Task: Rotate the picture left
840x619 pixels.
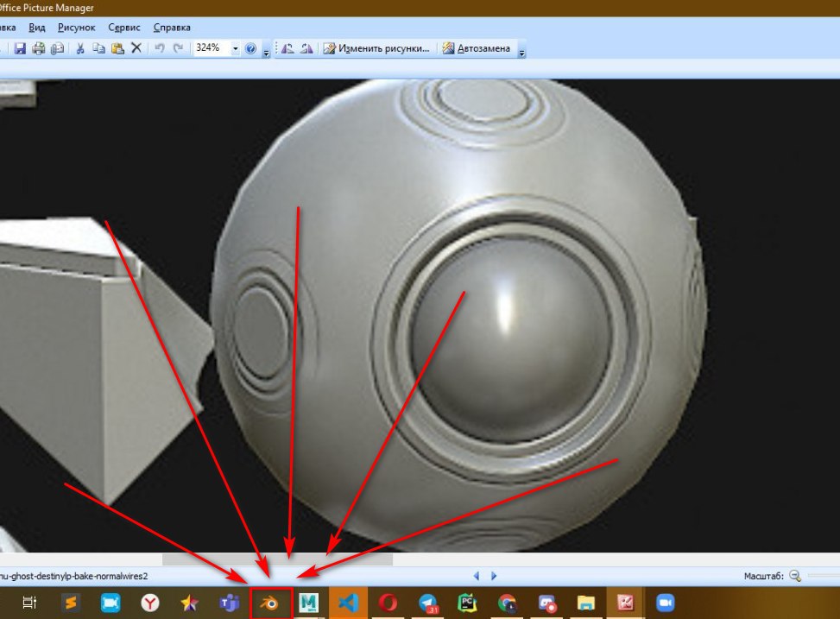Action: (287, 48)
